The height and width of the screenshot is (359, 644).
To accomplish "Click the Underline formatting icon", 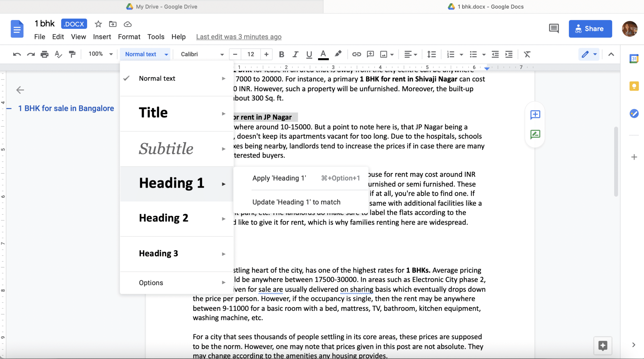I will point(309,54).
